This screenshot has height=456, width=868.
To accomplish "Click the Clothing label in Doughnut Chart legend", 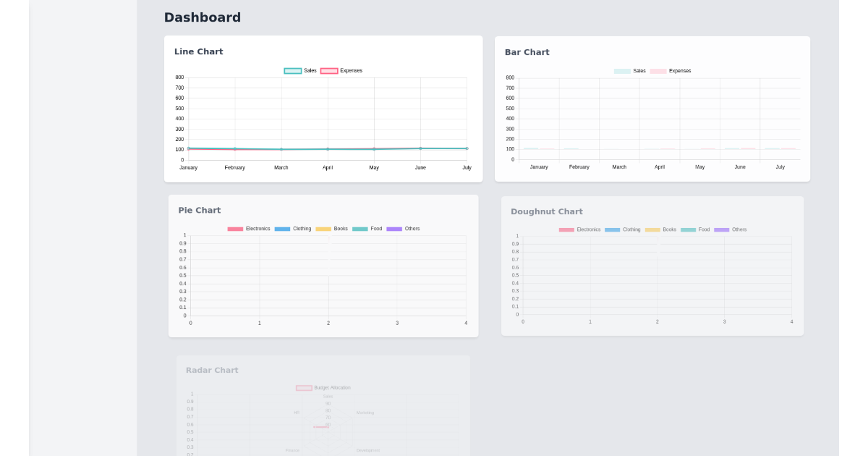I will click(631, 229).
